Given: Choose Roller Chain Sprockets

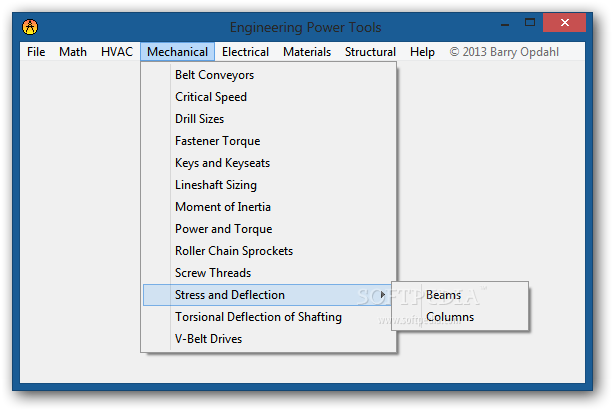Looking at the screenshot, I should [x=269, y=251].
